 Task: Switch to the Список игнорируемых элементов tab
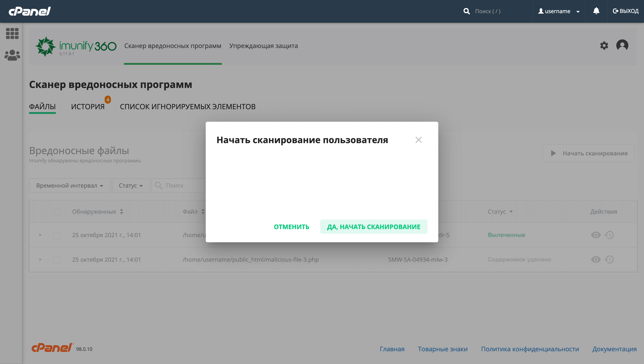188,107
